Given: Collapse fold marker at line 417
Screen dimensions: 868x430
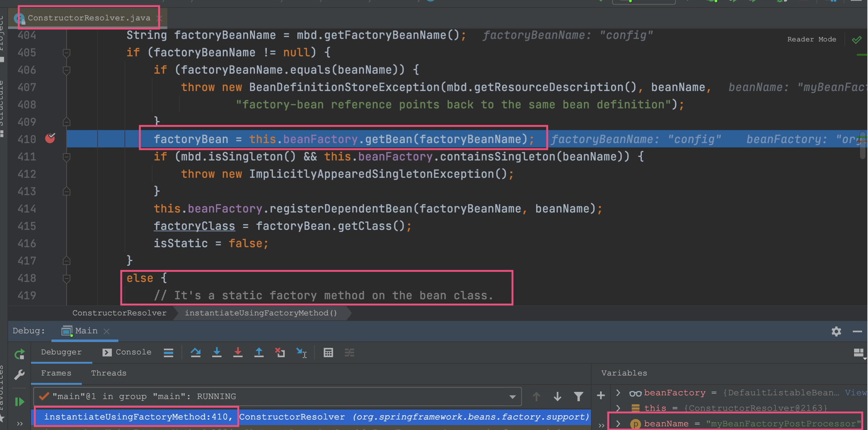Looking at the screenshot, I should 66,261.
